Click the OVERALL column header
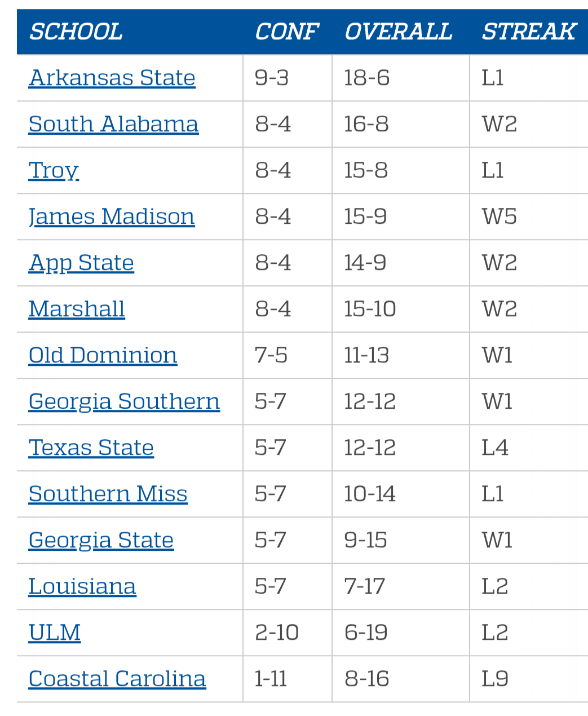 (x=398, y=32)
